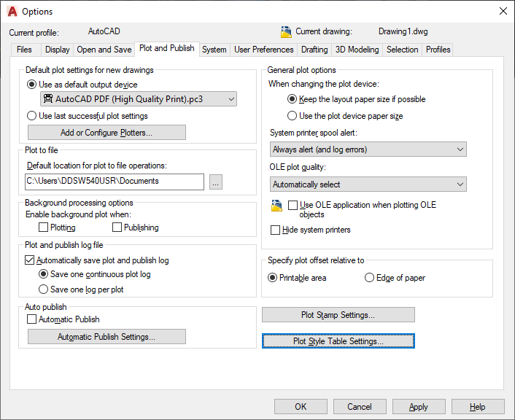Select Save one log per plot

(44, 289)
